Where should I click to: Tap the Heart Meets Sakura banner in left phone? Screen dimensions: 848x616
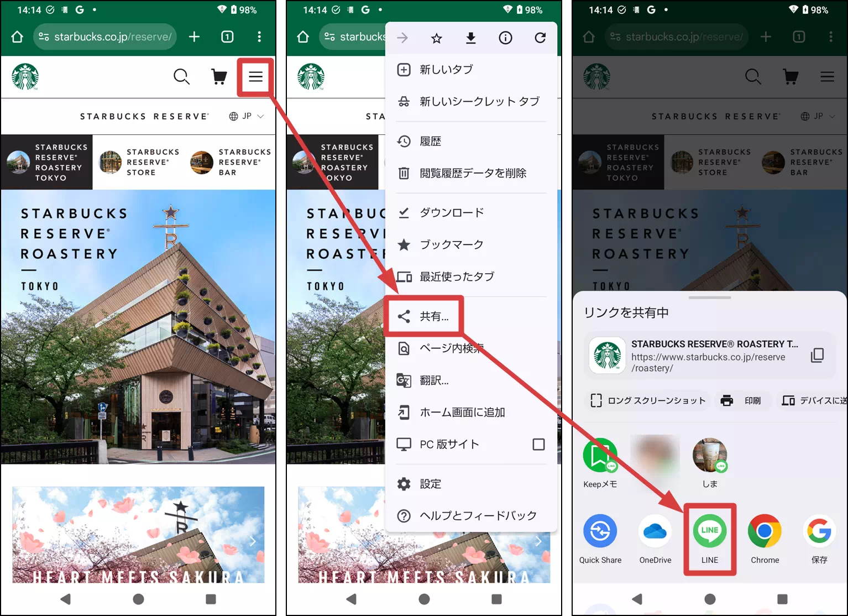pyautogui.click(x=138, y=535)
